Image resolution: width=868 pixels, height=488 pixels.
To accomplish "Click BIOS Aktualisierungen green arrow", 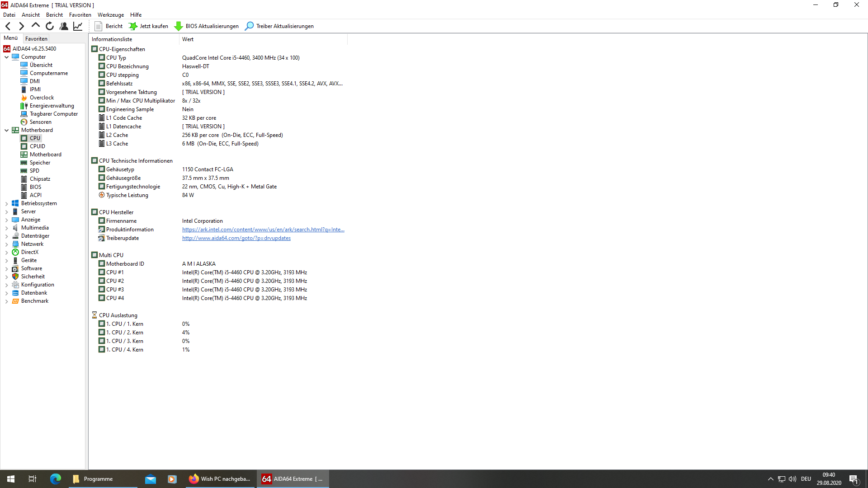I will pyautogui.click(x=179, y=26).
